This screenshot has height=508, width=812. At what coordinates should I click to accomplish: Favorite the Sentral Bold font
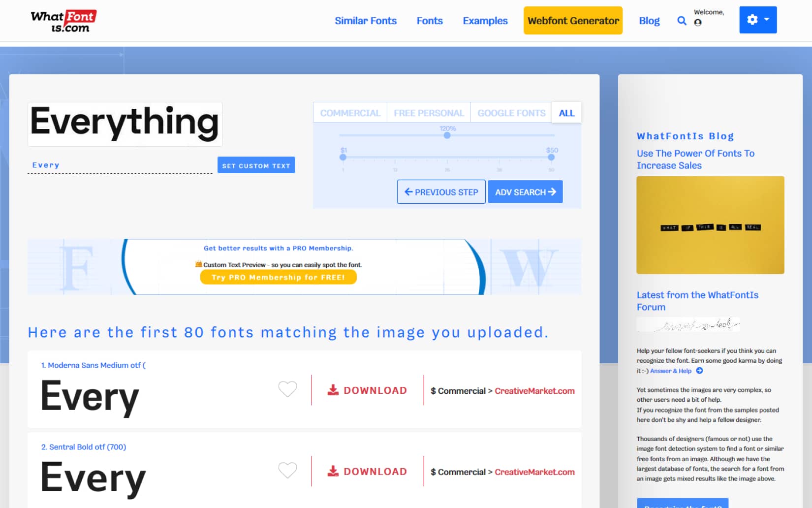(x=287, y=471)
